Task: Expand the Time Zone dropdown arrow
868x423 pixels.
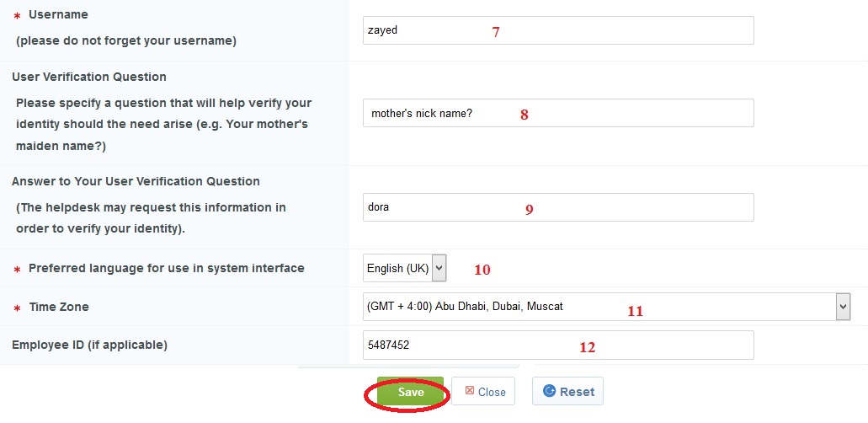Action: tap(843, 307)
